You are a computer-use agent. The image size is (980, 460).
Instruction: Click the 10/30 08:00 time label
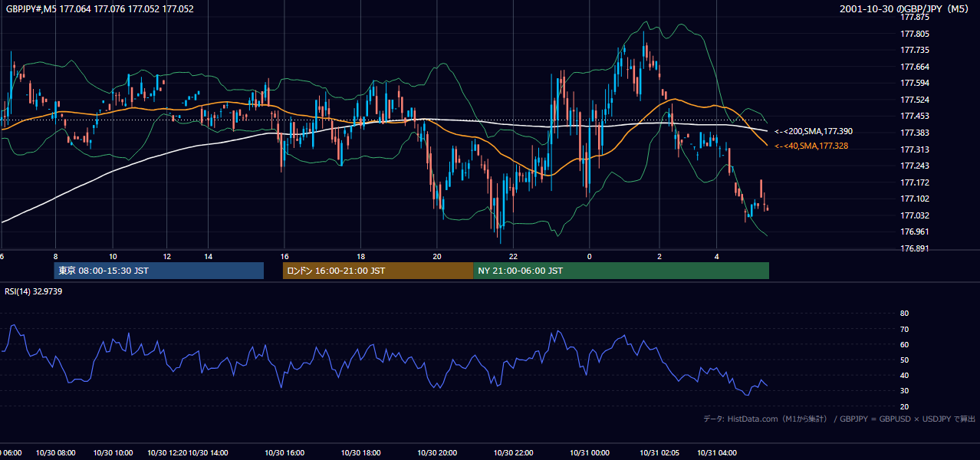coord(55,453)
